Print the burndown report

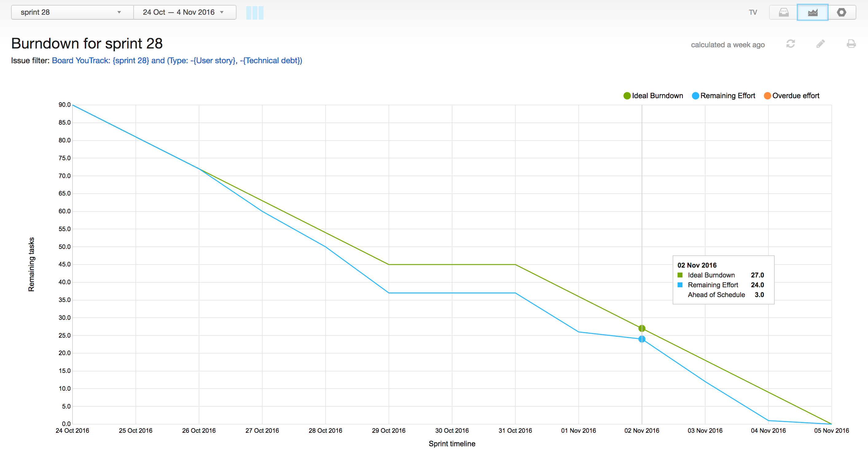coord(851,44)
